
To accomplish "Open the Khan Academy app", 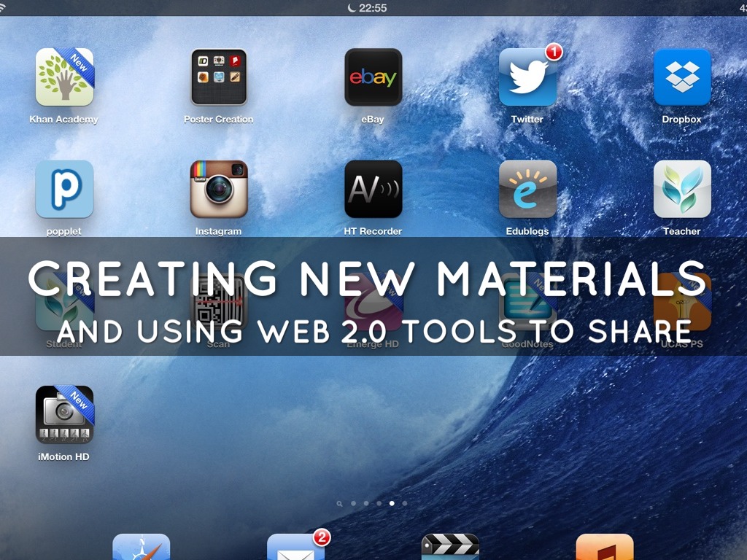I will tap(64, 77).
